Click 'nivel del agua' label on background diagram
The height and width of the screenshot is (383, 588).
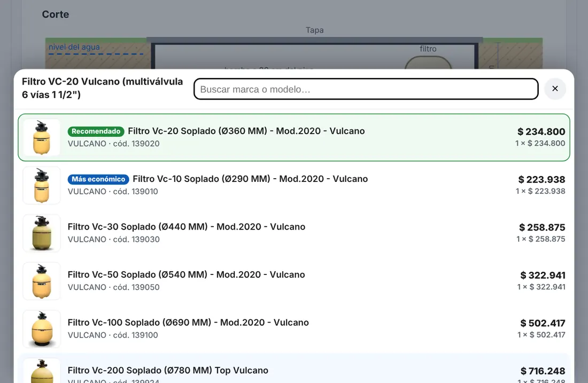pyautogui.click(x=74, y=47)
